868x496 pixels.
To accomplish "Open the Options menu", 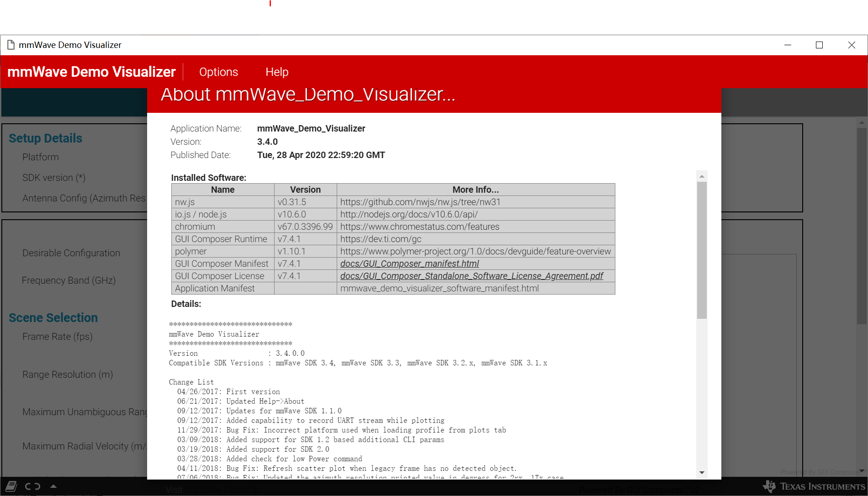I will [218, 72].
